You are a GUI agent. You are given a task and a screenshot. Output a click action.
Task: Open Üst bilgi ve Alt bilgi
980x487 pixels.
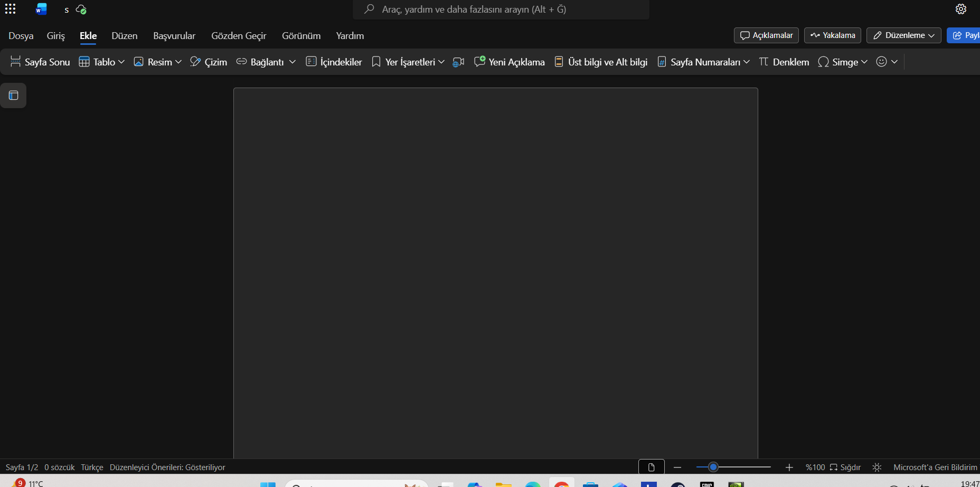point(601,62)
